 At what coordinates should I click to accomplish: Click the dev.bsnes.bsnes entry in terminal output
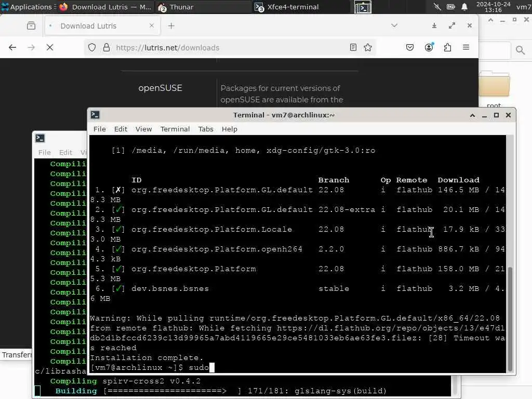[x=170, y=289]
